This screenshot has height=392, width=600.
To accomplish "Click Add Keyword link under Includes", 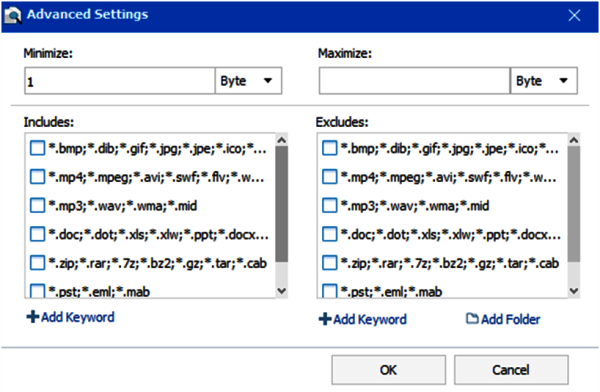I will [x=78, y=317].
